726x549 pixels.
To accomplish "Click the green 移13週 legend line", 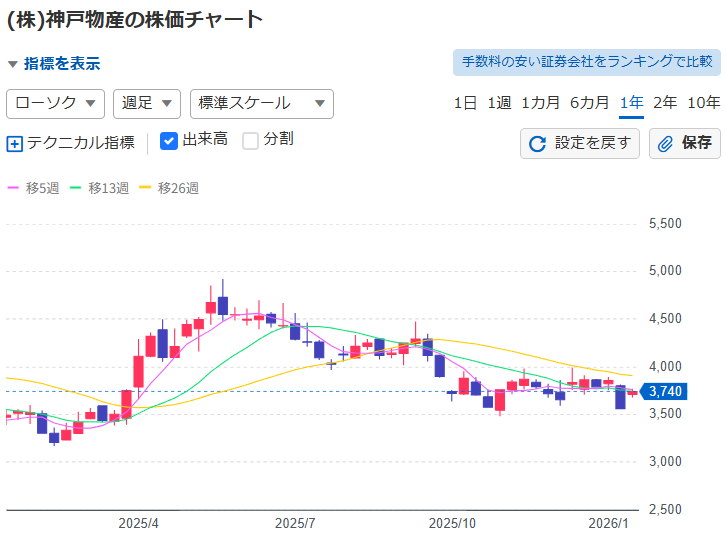I will 77,188.
